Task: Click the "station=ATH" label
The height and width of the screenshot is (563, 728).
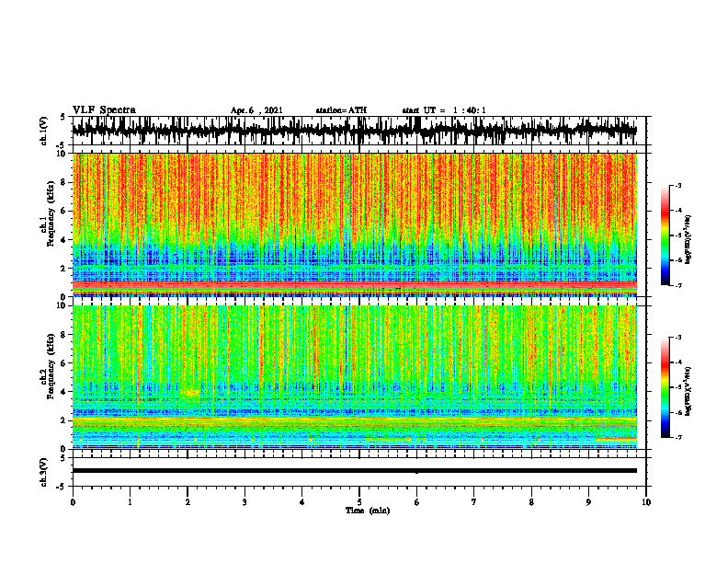Action: pyautogui.click(x=341, y=110)
